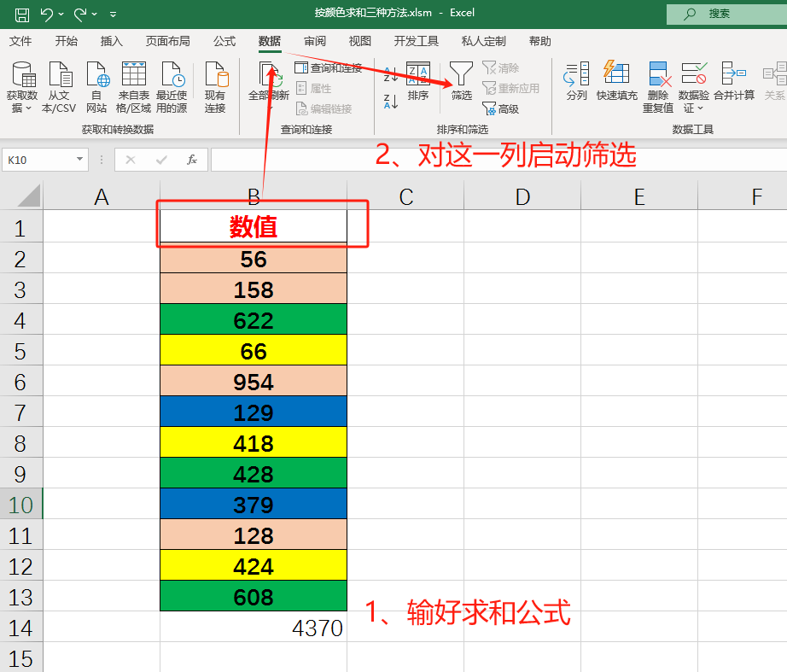787x672 pixels.
Task: Open the 开发工具 ribbon tab
Action: (416, 41)
